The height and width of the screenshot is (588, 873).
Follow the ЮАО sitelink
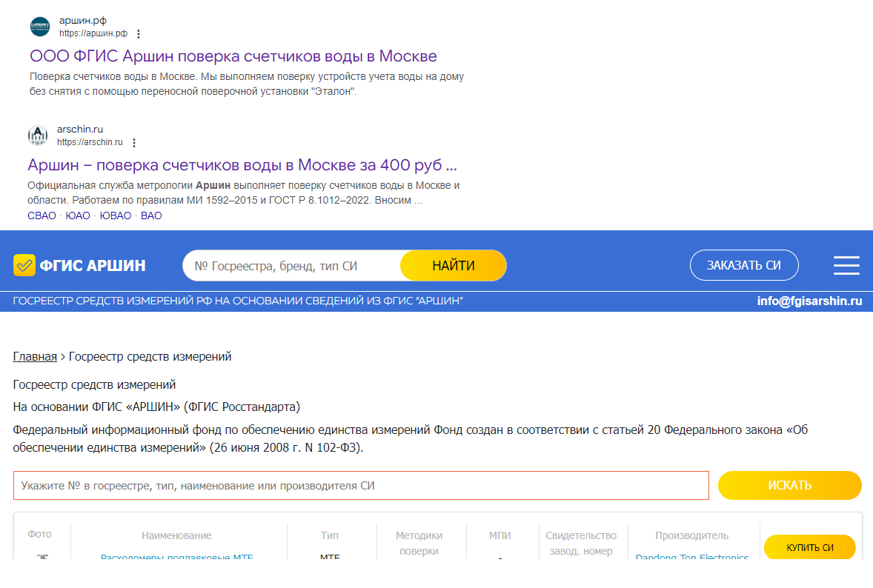pos(78,216)
